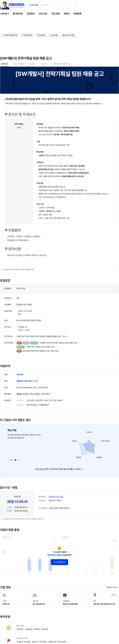The height and width of the screenshot is (644, 119).
Task: Click the 산업(업종) briefcase icon card
Action: pyautogui.click(x=74, y=599)
